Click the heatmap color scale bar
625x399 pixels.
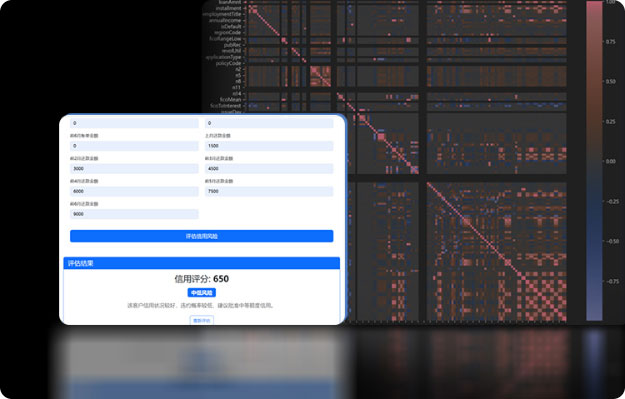(x=594, y=160)
